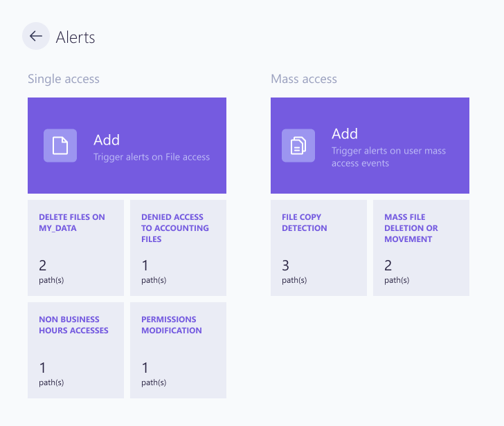
Task: Click the 2 path(s) count in Delete Files card
Action: pyautogui.click(x=51, y=272)
